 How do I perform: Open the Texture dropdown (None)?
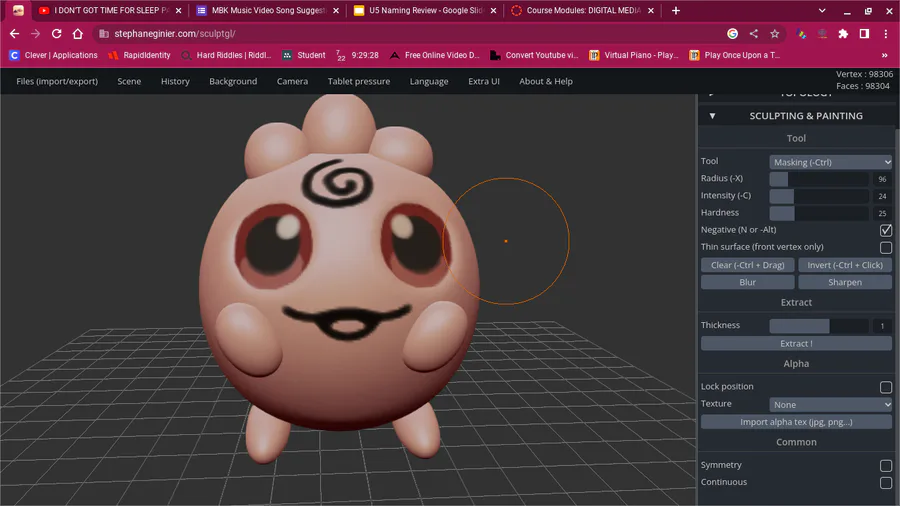[x=831, y=404]
